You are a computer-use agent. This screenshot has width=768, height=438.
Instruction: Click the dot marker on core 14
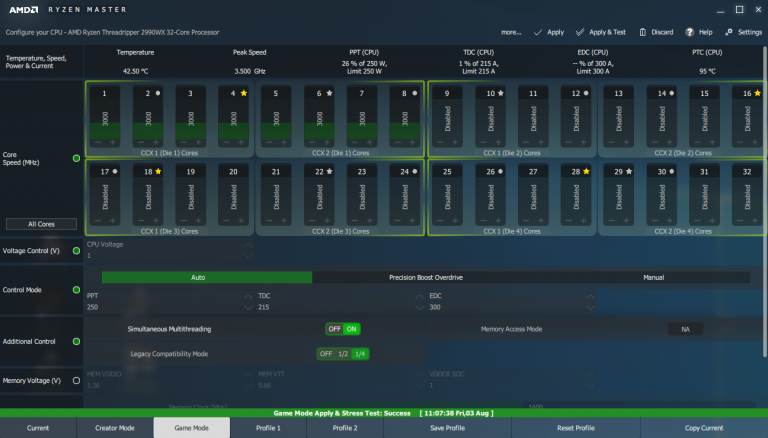point(672,93)
